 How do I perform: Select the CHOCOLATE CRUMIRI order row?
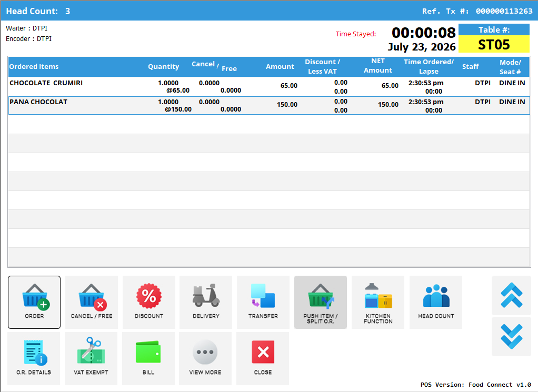click(269, 87)
